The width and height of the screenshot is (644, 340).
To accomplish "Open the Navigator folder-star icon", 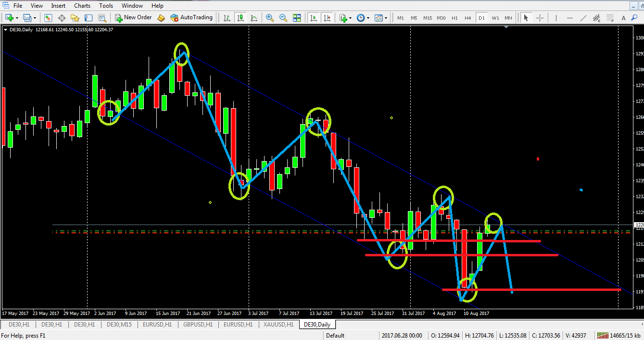I will point(75,18).
